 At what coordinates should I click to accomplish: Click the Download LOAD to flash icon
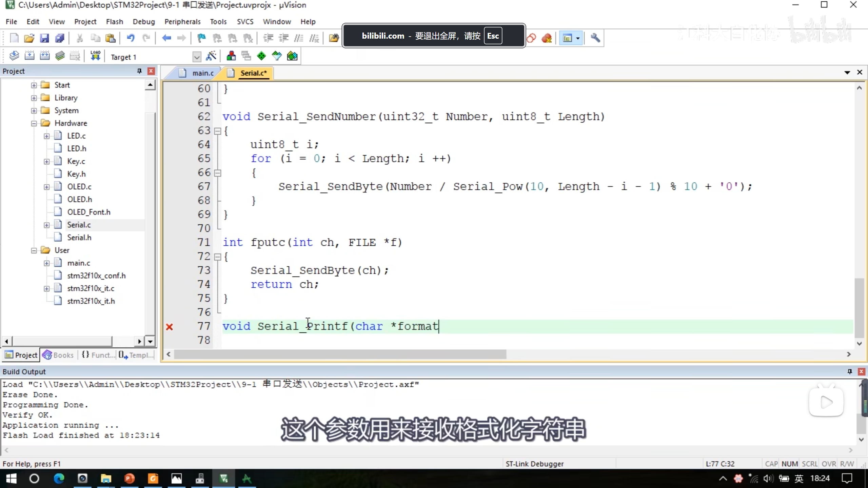point(95,56)
